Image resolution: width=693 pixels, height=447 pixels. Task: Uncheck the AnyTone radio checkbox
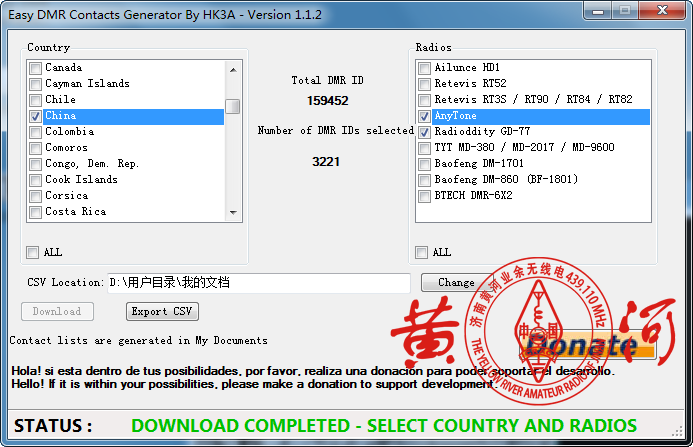click(424, 116)
